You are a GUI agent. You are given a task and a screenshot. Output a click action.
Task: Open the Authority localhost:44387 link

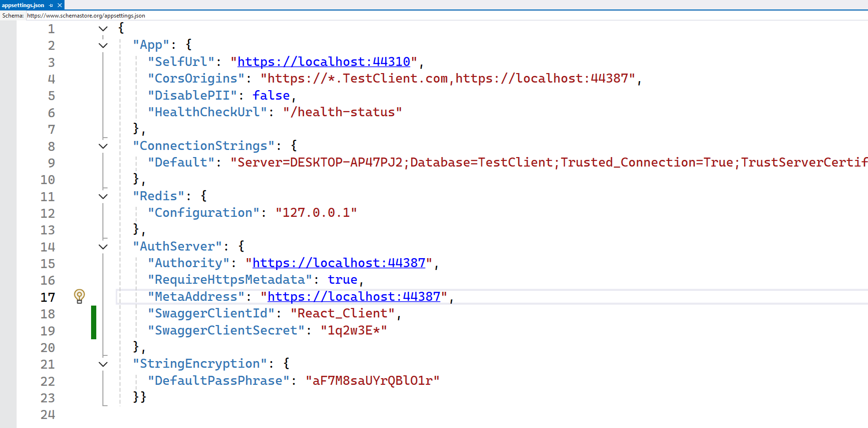pos(339,263)
